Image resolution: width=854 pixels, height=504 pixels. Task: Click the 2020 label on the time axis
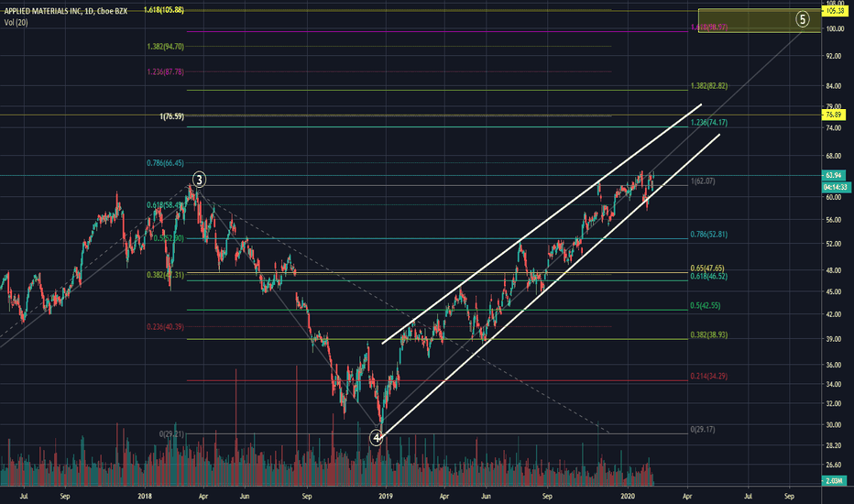coord(628,497)
